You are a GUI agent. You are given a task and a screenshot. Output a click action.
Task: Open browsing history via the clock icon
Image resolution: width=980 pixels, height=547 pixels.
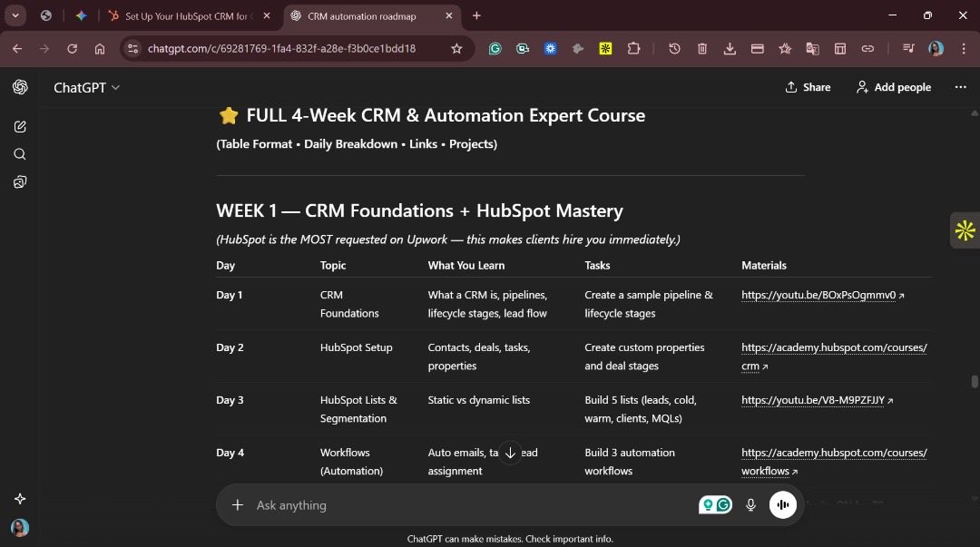(x=674, y=48)
